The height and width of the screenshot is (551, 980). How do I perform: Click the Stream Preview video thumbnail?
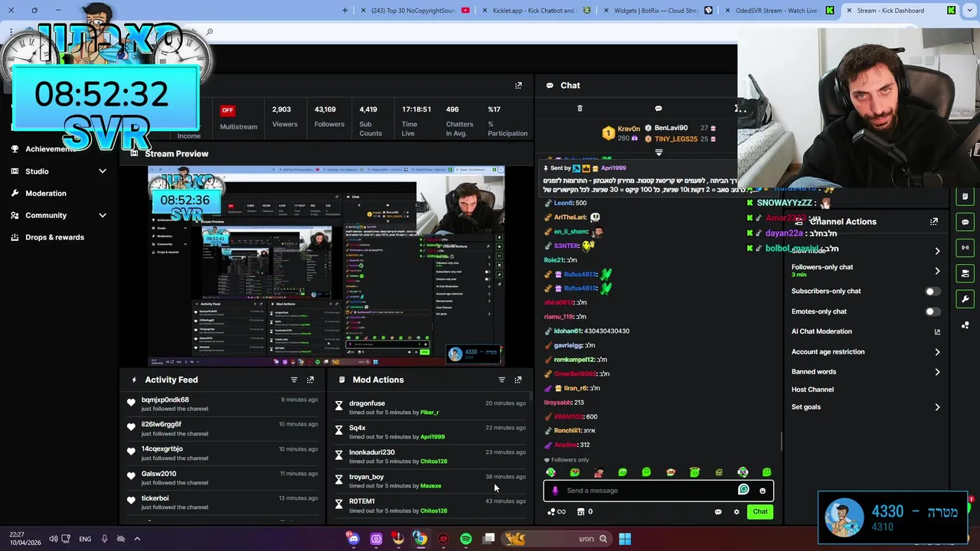pyautogui.click(x=326, y=266)
